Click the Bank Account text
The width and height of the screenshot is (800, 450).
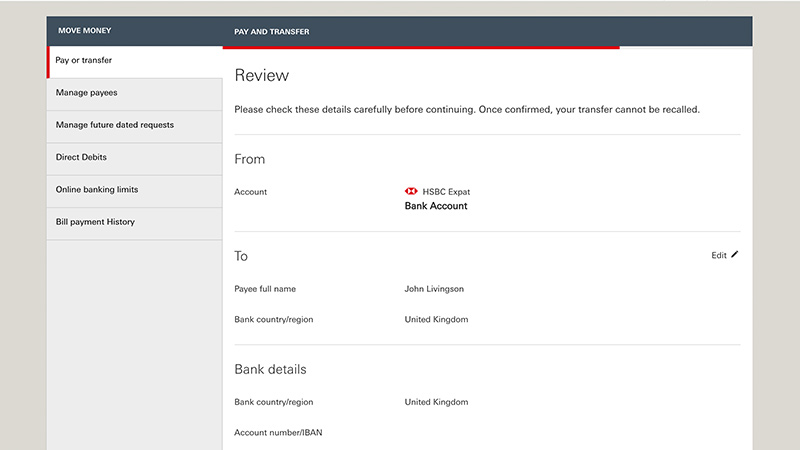click(436, 206)
